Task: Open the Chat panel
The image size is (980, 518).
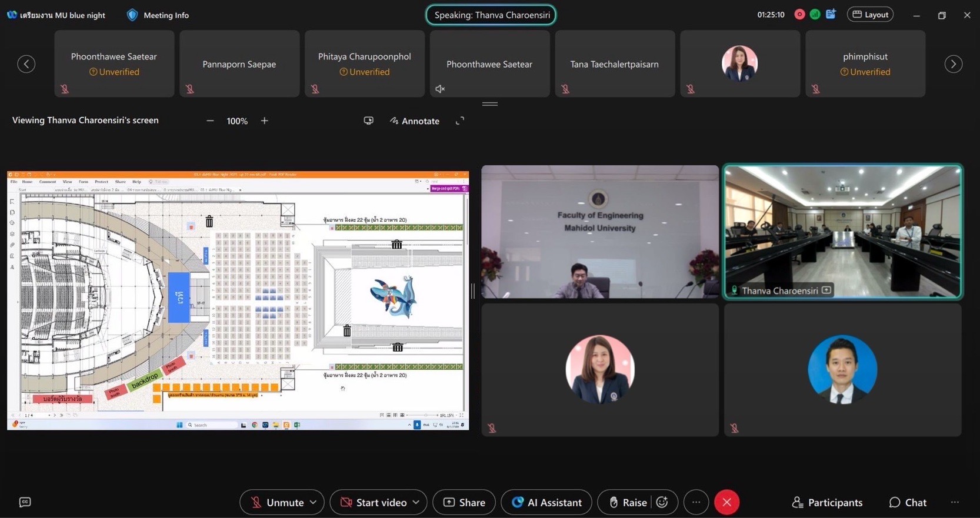Action: [908, 502]
